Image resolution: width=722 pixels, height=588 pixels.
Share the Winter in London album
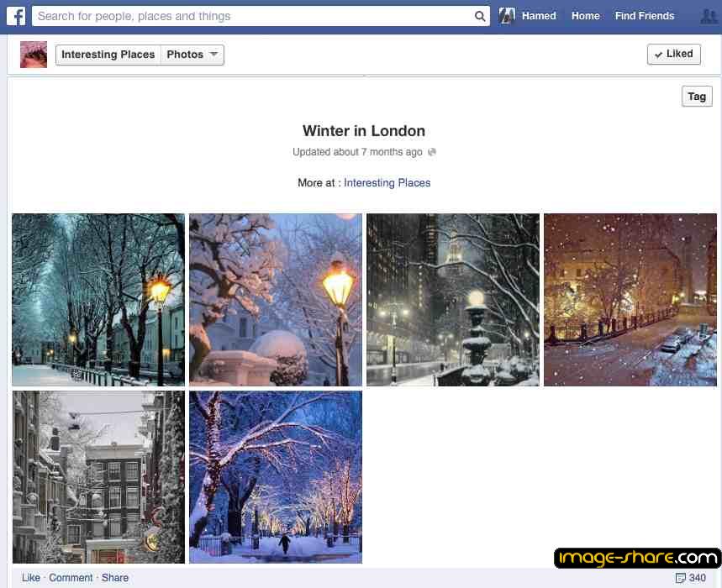114,578
